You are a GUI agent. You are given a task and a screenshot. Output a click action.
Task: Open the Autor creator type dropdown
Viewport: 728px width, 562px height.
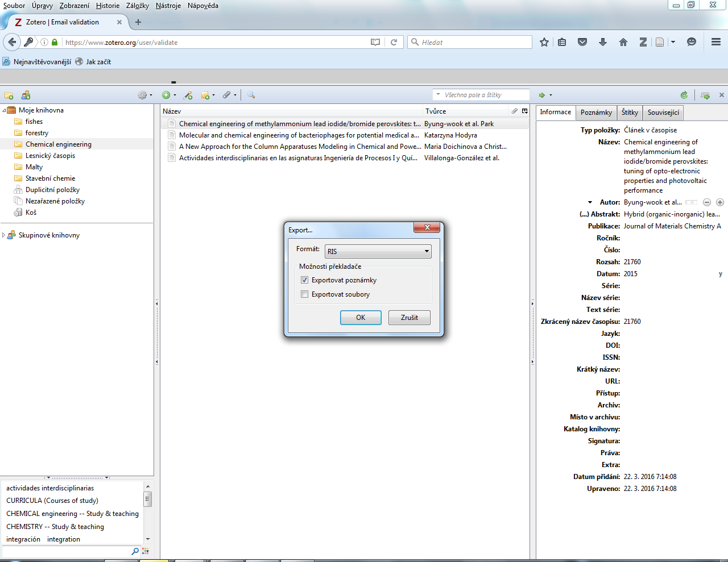pos(590,202)
